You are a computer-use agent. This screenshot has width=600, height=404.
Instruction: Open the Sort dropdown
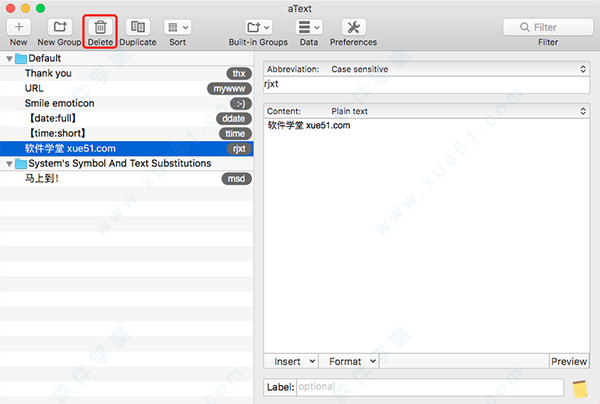tap(178, 27)
